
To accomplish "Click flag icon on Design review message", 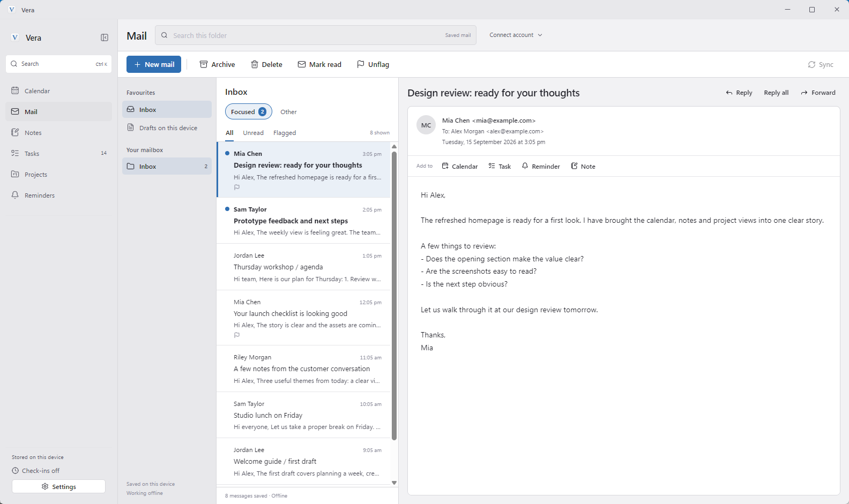I will (x=237, y=187).
